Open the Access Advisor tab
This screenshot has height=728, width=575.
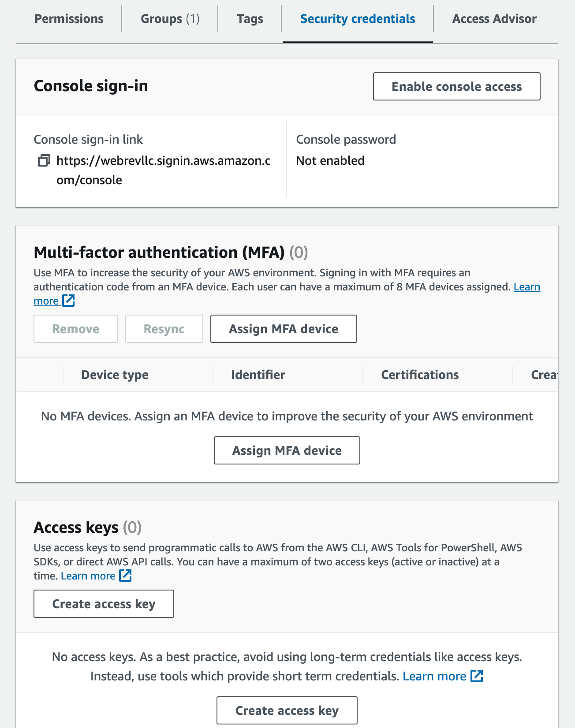[x=494, y=19]
